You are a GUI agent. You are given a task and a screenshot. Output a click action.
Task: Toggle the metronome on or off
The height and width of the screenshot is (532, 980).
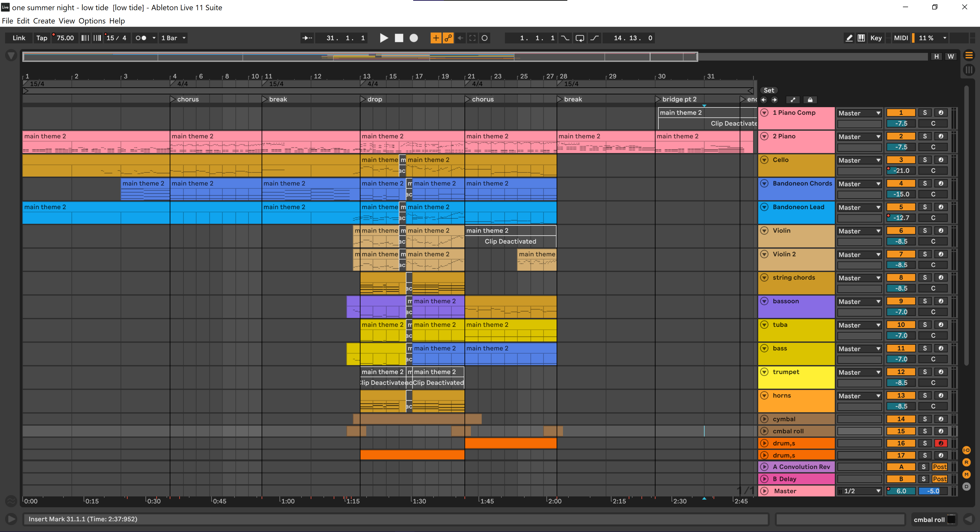tap(141, 38)
